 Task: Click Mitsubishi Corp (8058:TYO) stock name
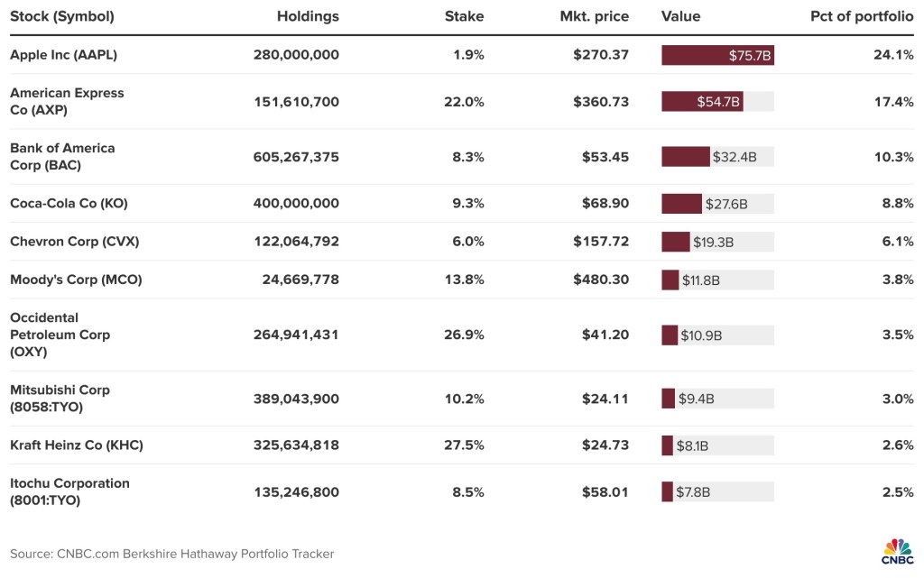tap(60, 399)
